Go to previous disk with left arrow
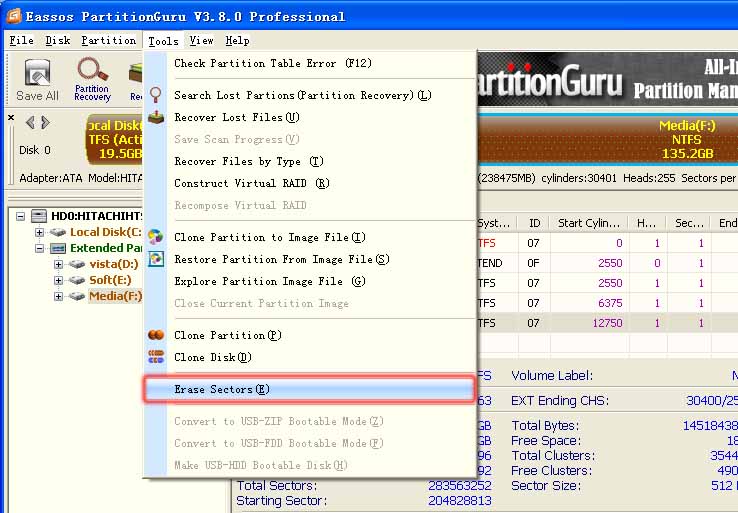The width and height of the screenshot is (738, 513). pyautogui.click(x=30, y=122)
